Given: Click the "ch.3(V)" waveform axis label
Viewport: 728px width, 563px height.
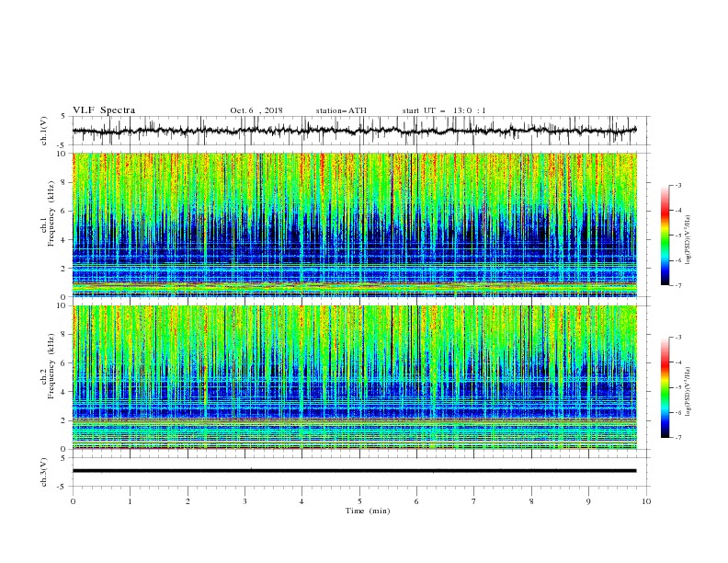Looking at the screenshot, I should click(x=44, y=472).
